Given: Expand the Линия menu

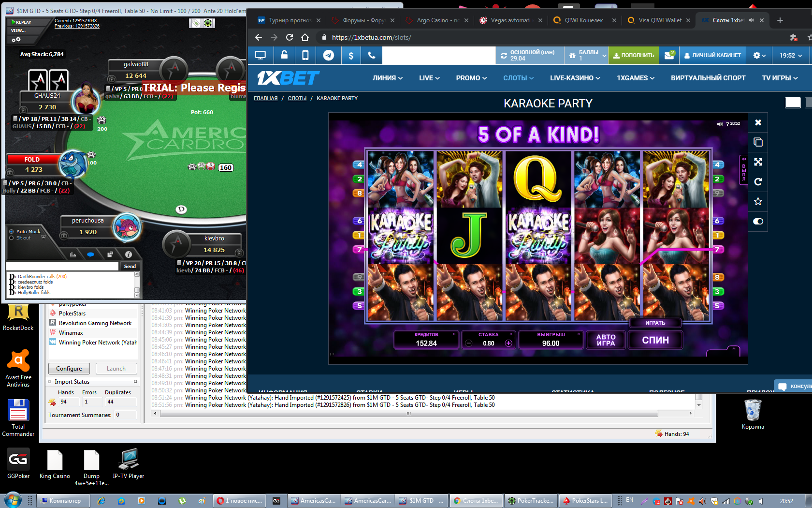Looking at the screenshot, I should [387, 78].
